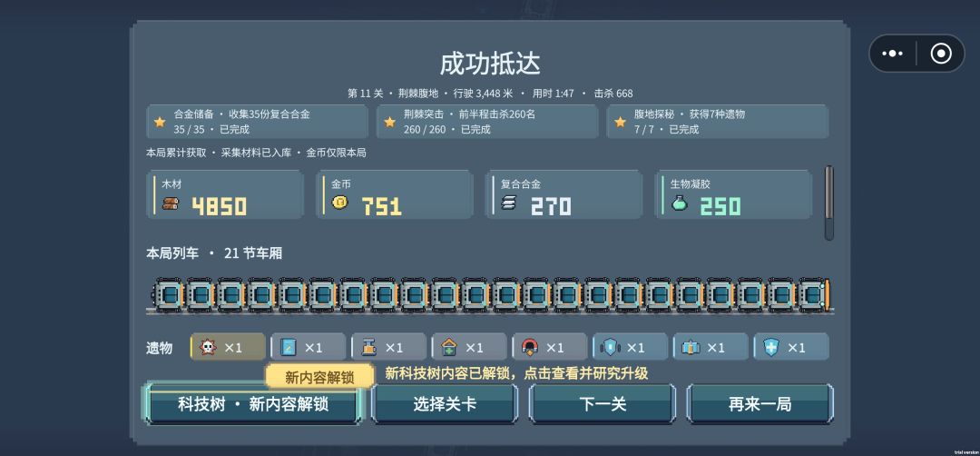Click the 生物凝胶 250 value
This screenshot has width=980, height=456.
pyautogui.click(x=720, y=206)
